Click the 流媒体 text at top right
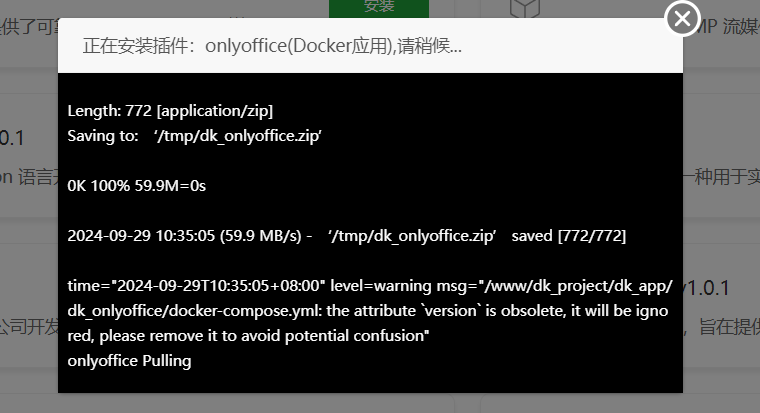This screenshot has height=413, width=760. pos(742,27)
